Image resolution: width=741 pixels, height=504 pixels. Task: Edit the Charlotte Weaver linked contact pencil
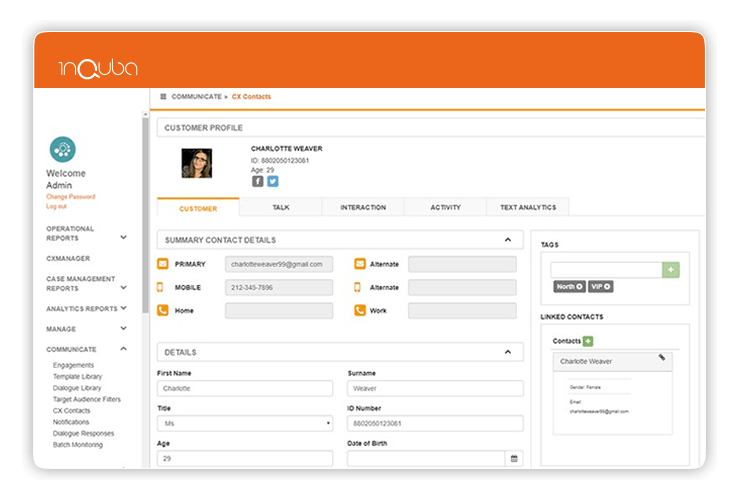[x=662, y=357]
